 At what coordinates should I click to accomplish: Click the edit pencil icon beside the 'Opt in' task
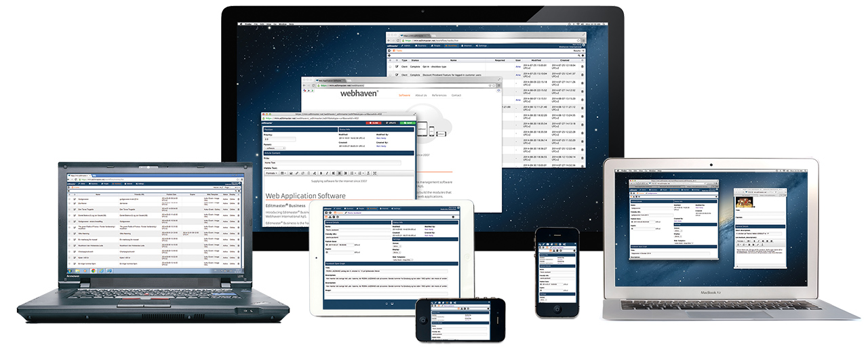tap(395, 66)
